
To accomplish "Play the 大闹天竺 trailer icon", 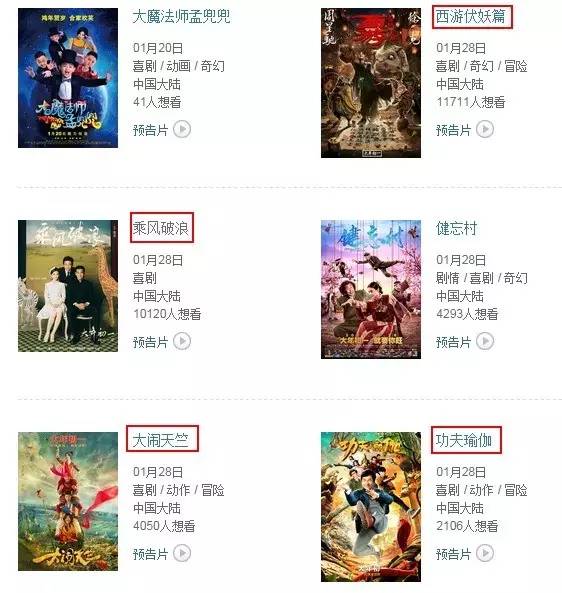I will tap(182, 554).
